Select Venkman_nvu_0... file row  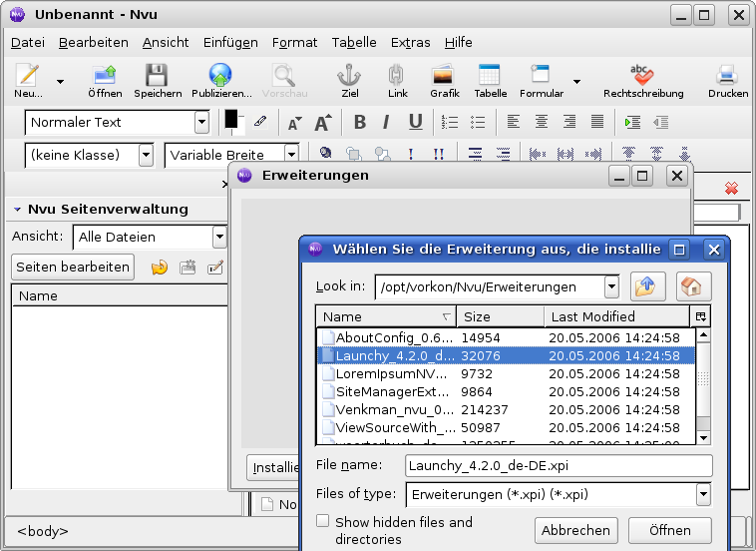click(507, 409)
